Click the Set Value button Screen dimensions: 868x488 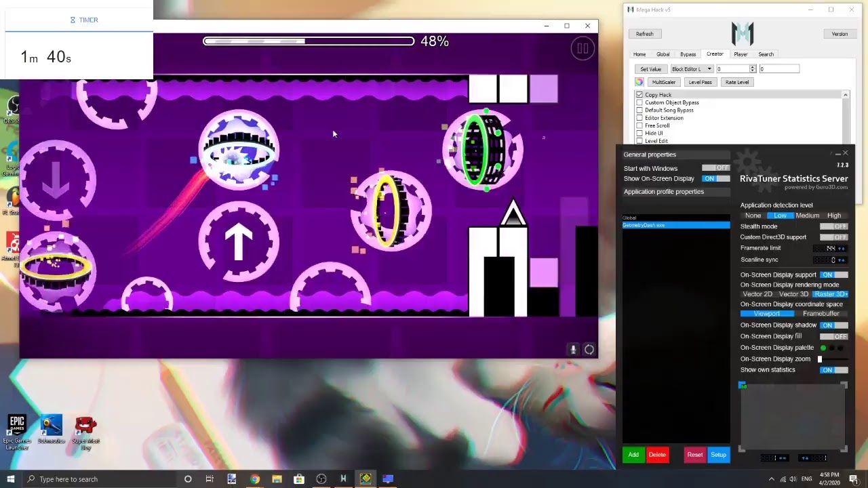tap(650, 69)
